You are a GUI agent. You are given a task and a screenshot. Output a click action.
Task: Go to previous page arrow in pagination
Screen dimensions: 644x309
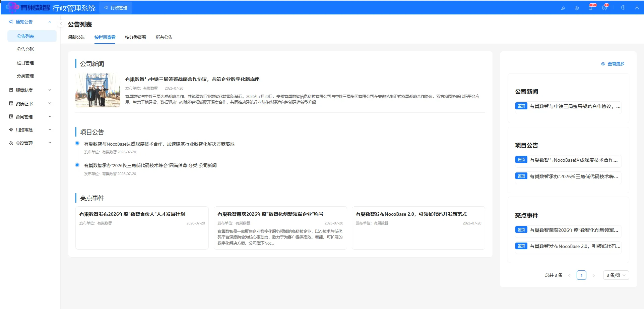tap(569, 275)
